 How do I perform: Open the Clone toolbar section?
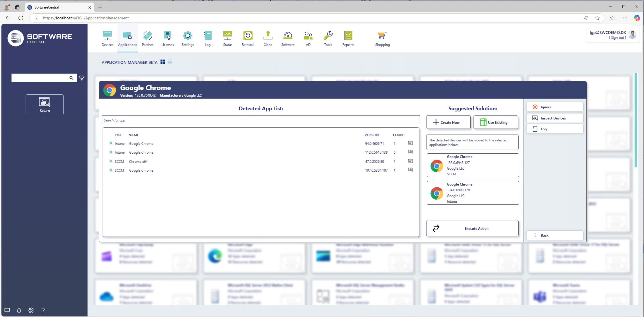(x=268, y=38)
